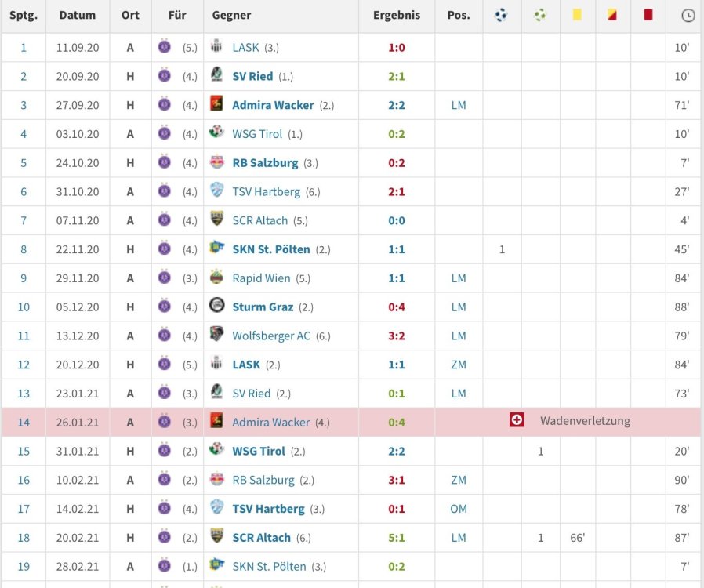Click the red card column header icon
The width and height of the screenshot is (704, 588).
point(648,15)
